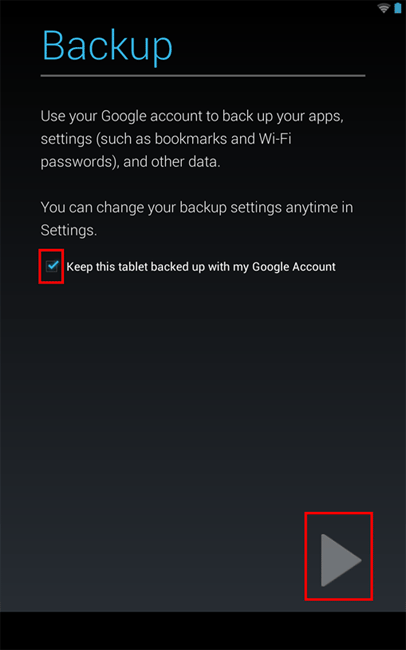Tap the empty status bar area beside the Wi-Fi icon
Viewport: 406px width, 650px height.
[x=187, y=8]
